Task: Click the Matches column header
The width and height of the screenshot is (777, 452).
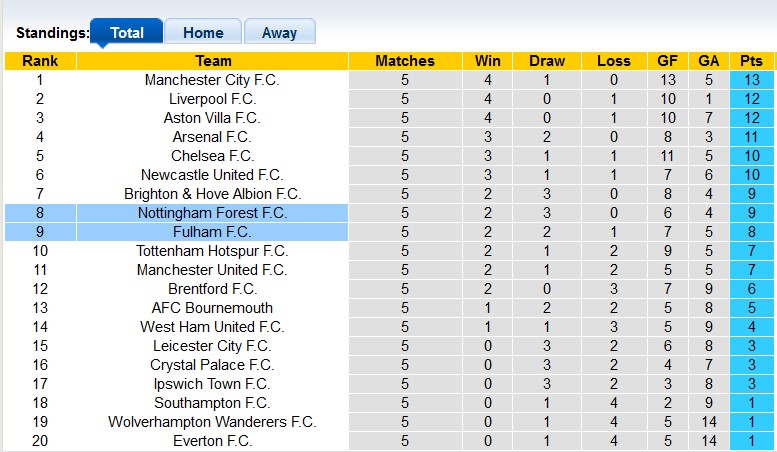Action: click(405, 61)
